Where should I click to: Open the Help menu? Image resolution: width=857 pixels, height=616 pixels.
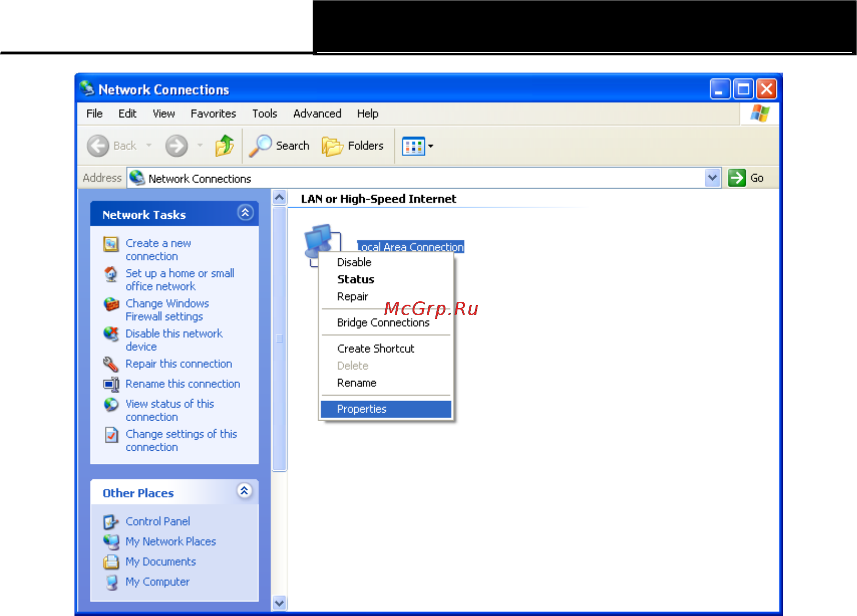(368, 114)
